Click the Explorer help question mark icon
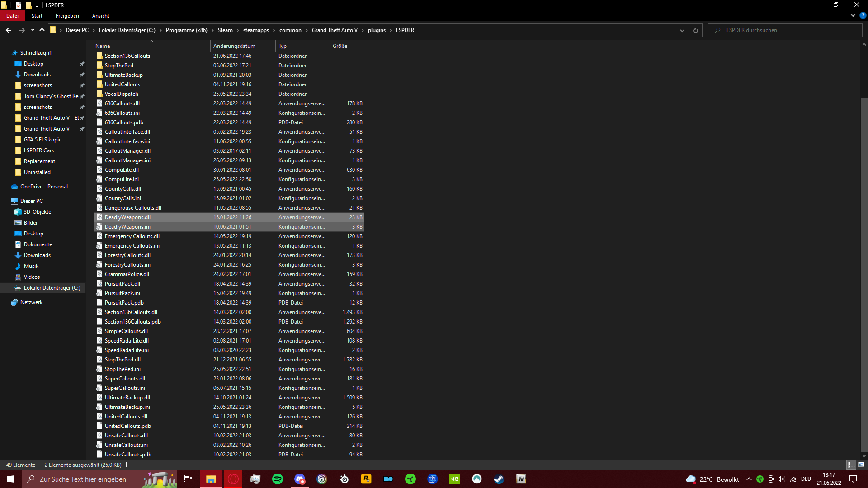 pyautogui.click(x=863, y=15)
